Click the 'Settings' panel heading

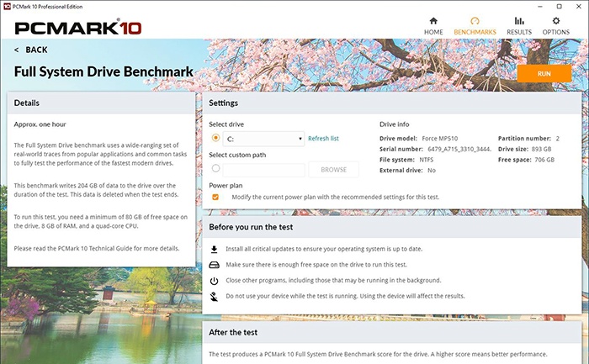coord(224,103)
